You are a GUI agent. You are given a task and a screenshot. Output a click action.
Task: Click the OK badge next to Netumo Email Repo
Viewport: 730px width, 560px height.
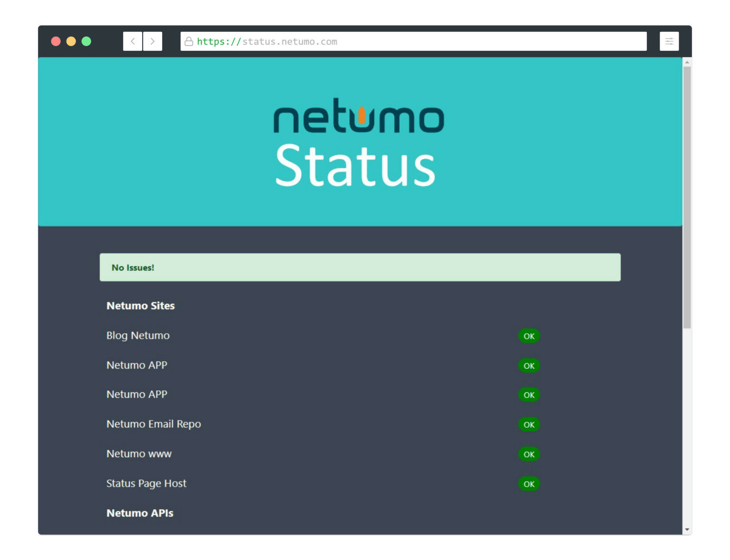coord(528,425)
